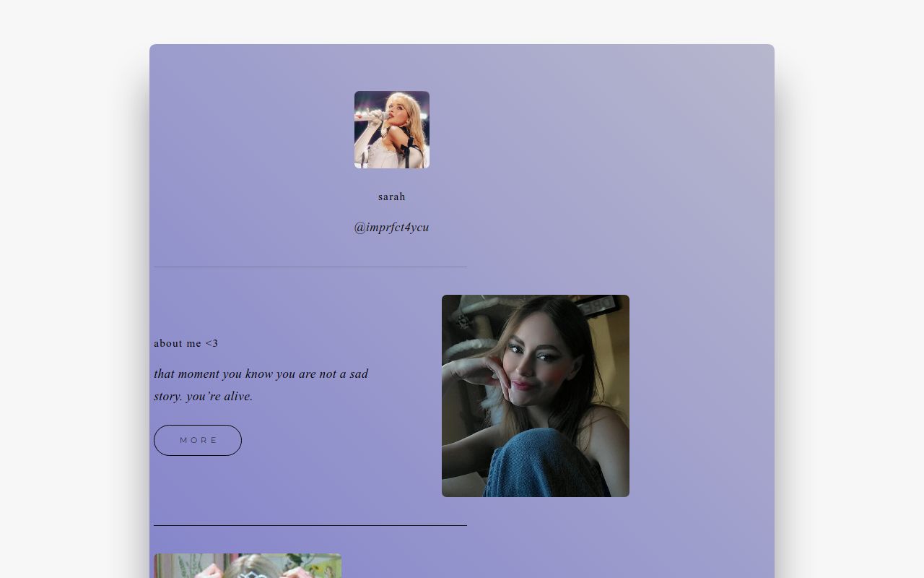The height and width of the screenshot is (578, 924).
Task: Click the quote line "story. you're alive."
Action: pos(203,396)
